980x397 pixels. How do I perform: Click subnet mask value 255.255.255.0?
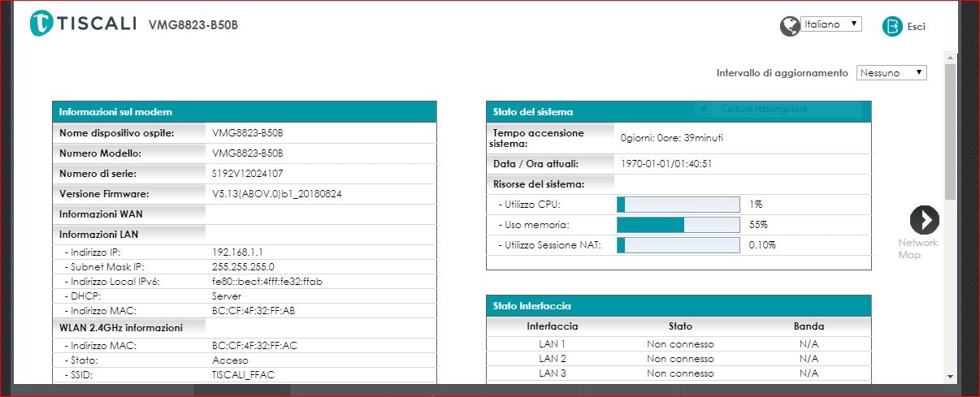pos(243,266)
